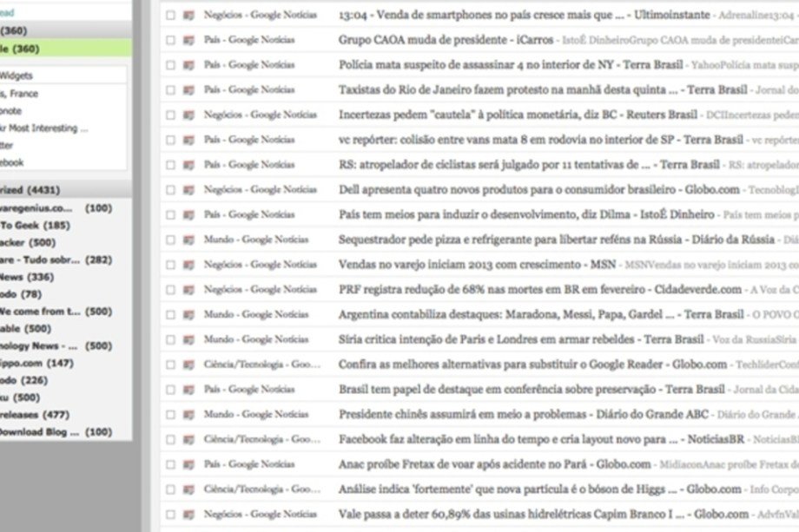Image resolution: width=799 pixels, height=532 pixels.
Task: Open the 'Análise indica fortemente' Higgs boson headline
Action: click(x=539, y=489)
